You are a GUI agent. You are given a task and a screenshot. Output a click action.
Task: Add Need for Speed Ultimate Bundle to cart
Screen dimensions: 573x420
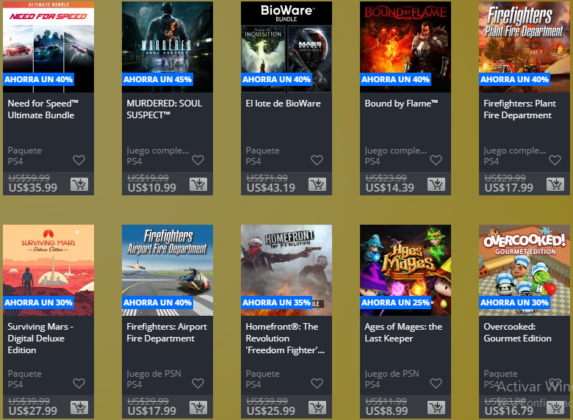(79, 185)
